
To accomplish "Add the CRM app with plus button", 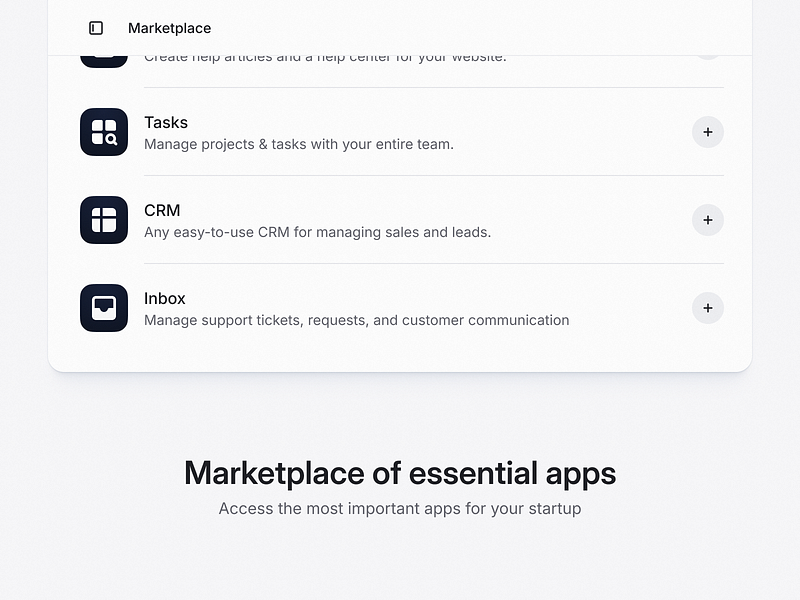I will (x=708, y=220).
